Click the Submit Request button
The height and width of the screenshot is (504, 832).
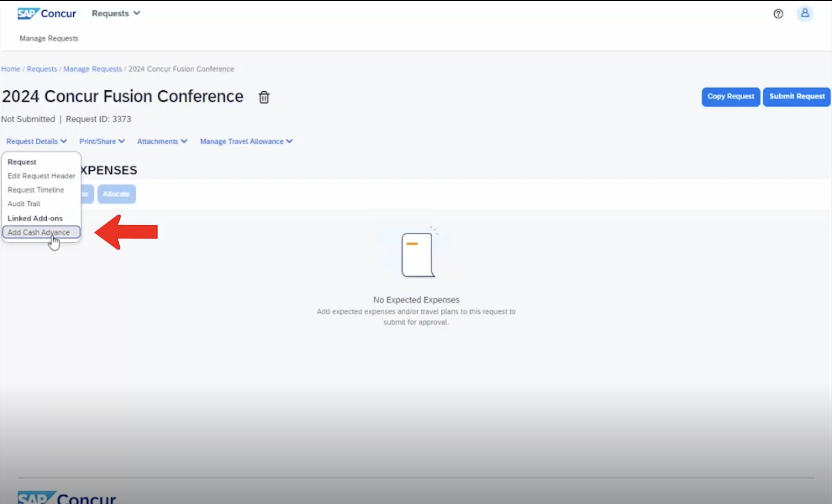(x=797, y=97)
